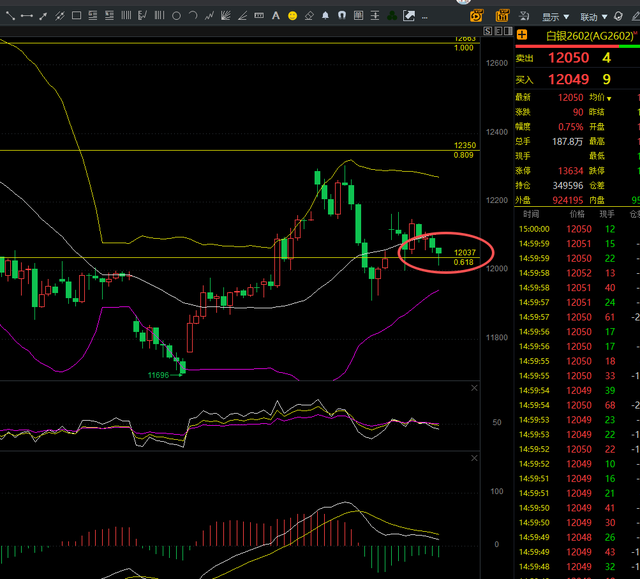Select the arc drawing tool
Image resolution: width=640 pixels, height=579 pixels.
193,16
